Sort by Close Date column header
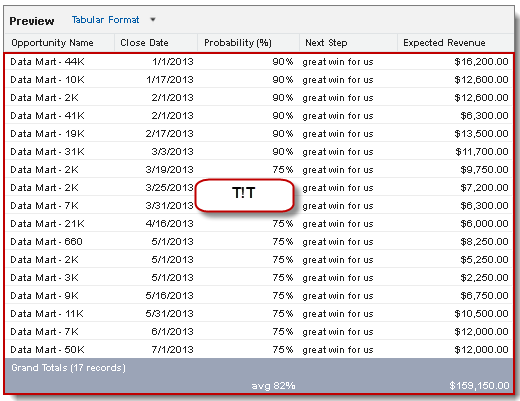 [144, 43]
